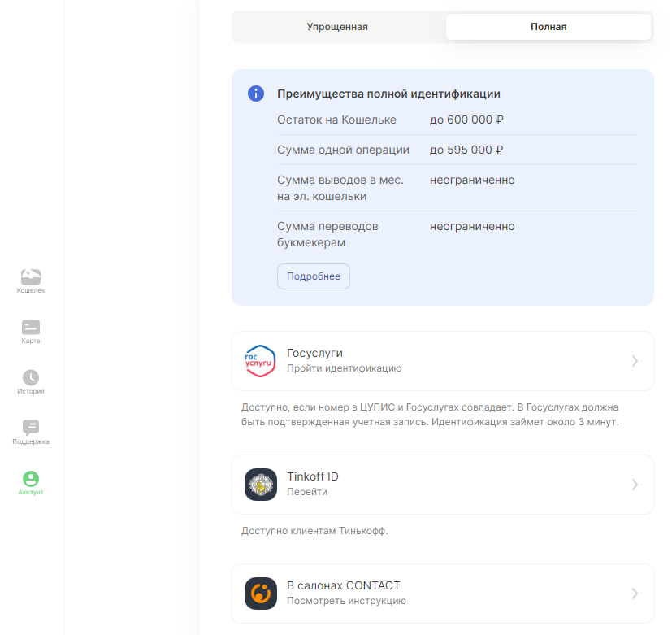Expand the Tinkoff ID row chevron
The width and height of the screenshot is (672, 635).
click(635, 485)
